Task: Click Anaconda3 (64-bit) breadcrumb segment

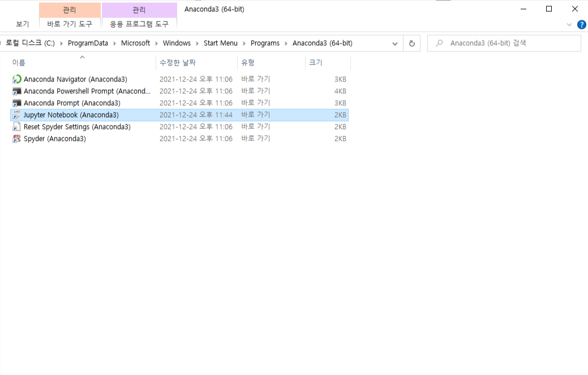Action: tap(323, 43)
